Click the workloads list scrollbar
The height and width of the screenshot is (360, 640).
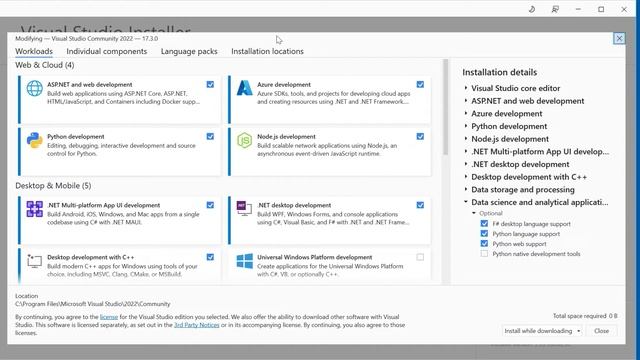445,107
